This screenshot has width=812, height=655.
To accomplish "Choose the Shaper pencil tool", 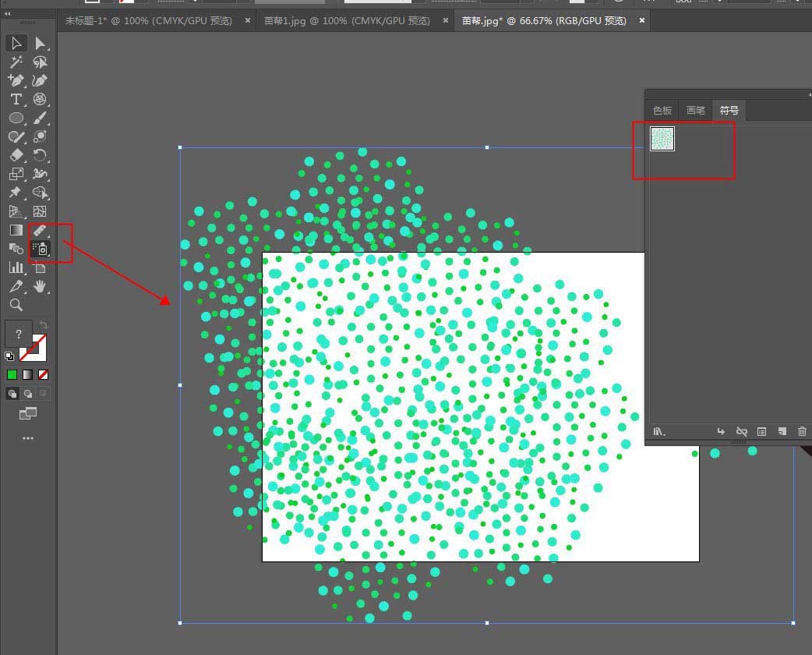I will click(16, 136).
